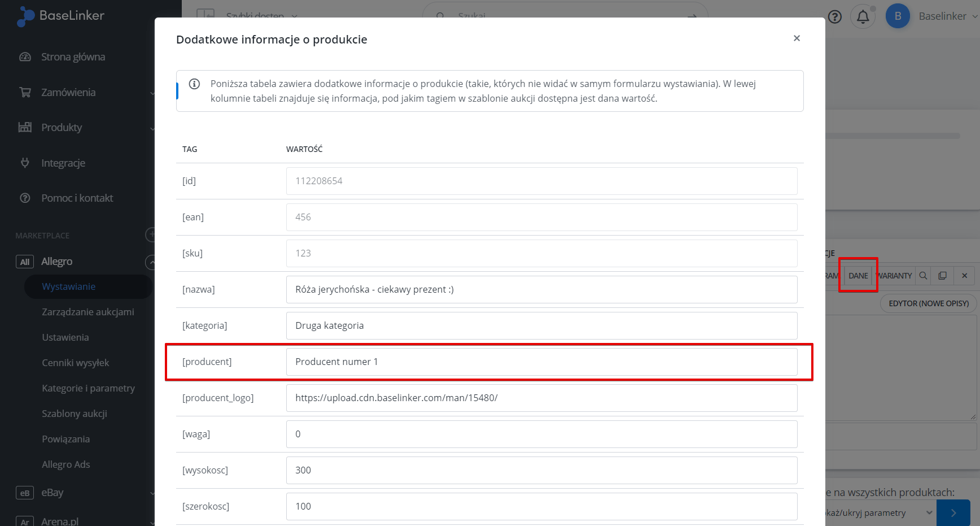This screenshot has width=980, height=526.
Task: Click the WARIANTY button behind dialog
Action: point(894,276)
